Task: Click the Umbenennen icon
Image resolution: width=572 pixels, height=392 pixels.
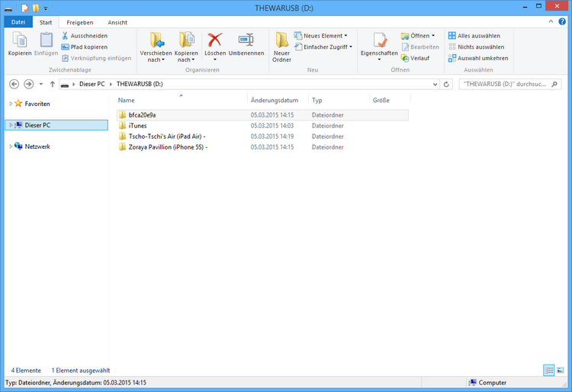Action: [x=246, y=40]
